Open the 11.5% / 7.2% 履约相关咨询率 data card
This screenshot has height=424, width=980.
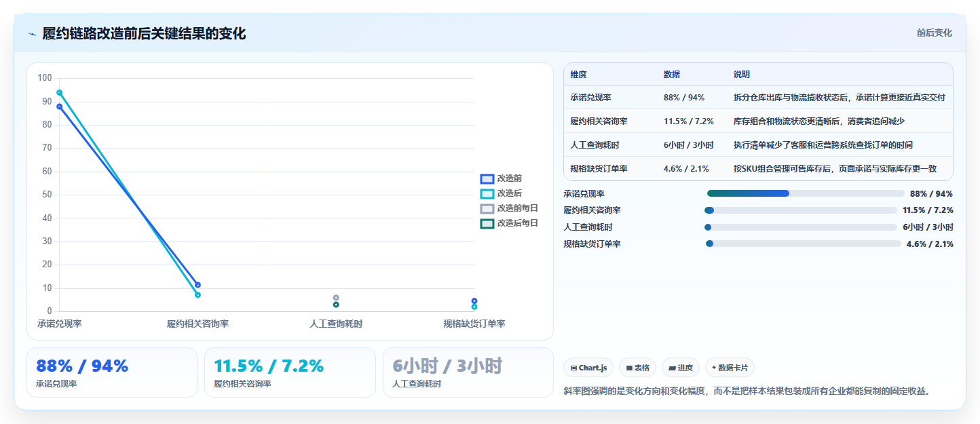point(290,372)
